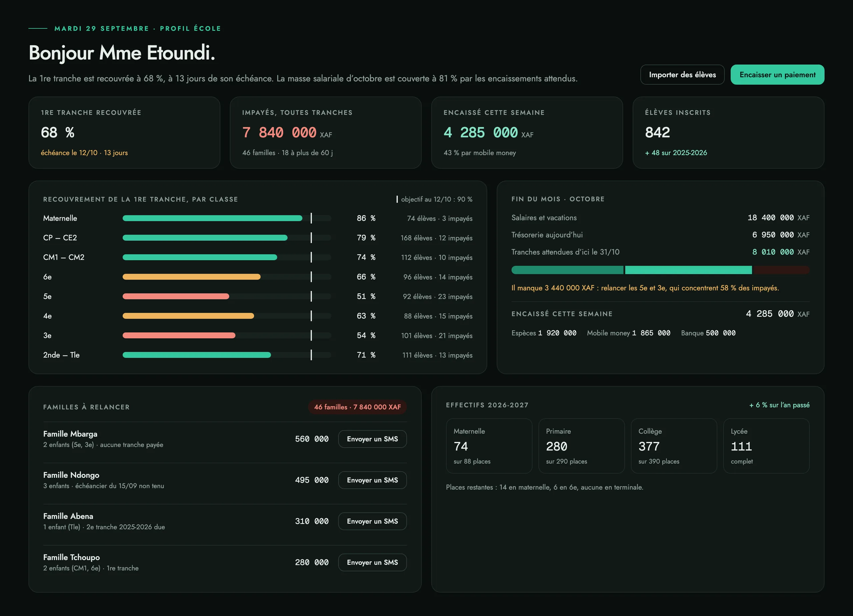Click the CP – CE2 progress bar
Viewport: 853px width, 616px height.
pyautogui.click(x=227, y=237)
